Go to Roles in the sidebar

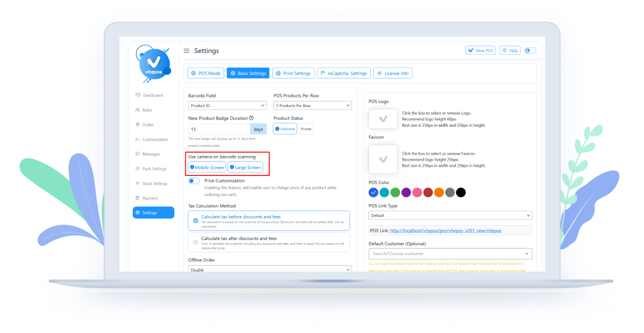147,110
